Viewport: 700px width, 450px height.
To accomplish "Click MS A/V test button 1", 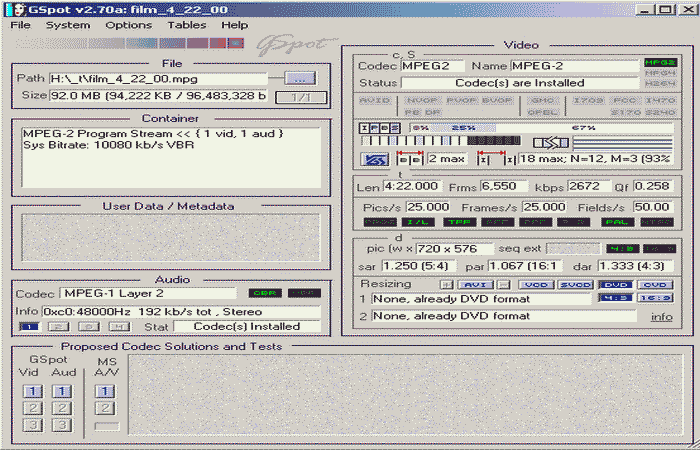I will coord(105,391).
